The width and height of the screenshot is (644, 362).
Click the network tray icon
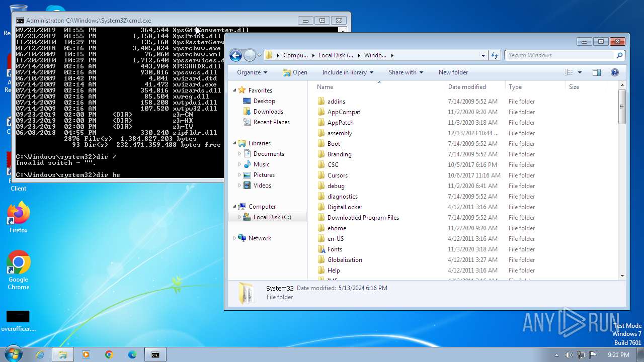[x=581, y=355]
